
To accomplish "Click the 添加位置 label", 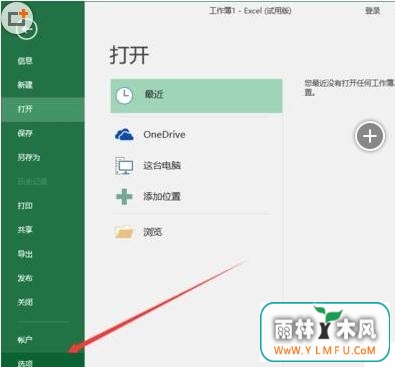I will tap(162, 196).
